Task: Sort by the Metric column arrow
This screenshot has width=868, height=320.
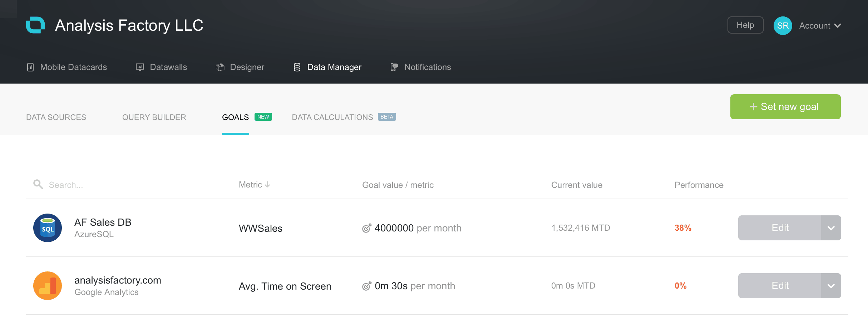Action: pos(267,185)
